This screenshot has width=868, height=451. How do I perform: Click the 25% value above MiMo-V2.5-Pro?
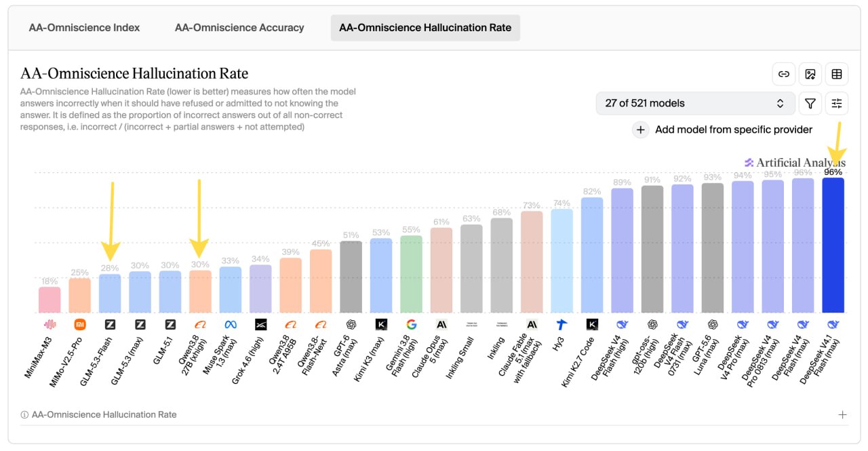pos(80,273)
